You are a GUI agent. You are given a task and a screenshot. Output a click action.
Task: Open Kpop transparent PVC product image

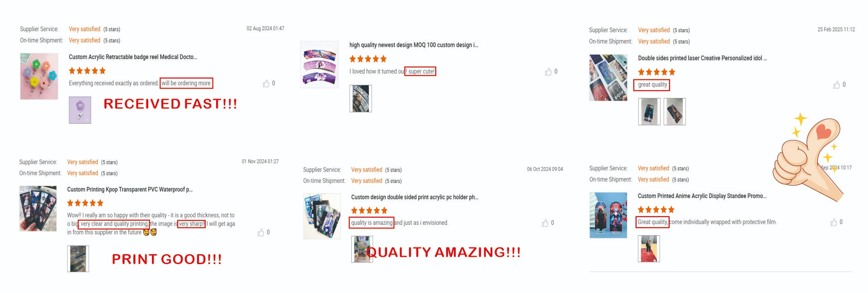click(38, 209)
